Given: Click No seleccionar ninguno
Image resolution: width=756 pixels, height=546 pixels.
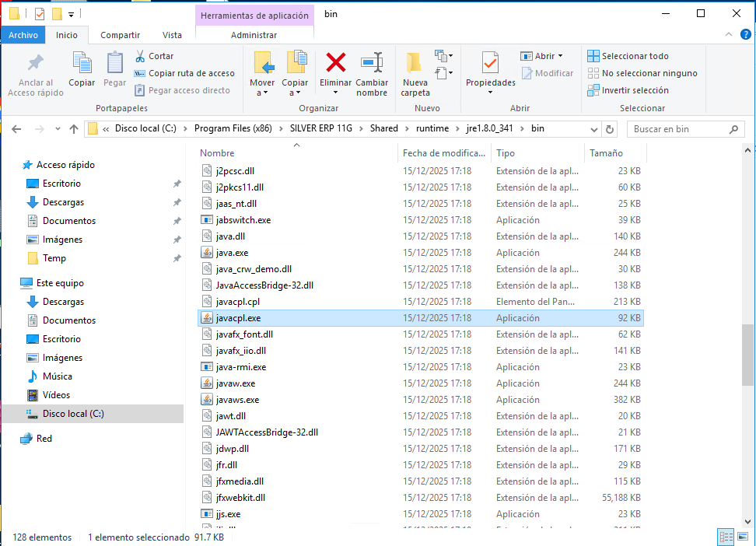Looking at the screenshot, I should 642,73.
